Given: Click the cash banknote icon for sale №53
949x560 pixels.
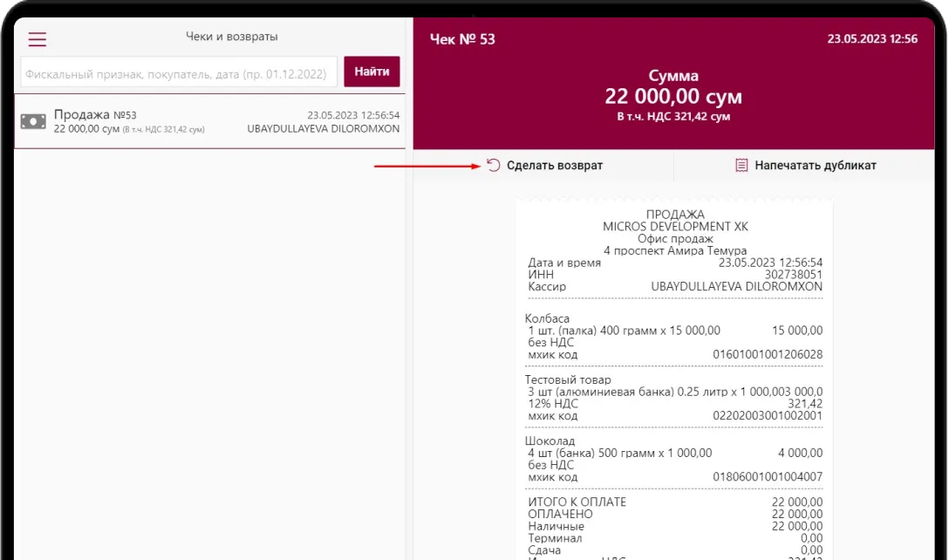Looking at the screenshot, I should click(33, 122).
